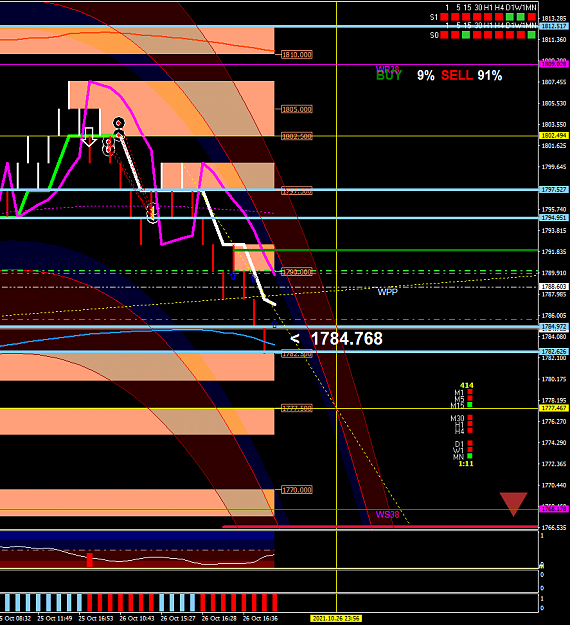Click the 26 Oct 15:27 time axis label
Viewport: 570px width, 625px height.
pos(178,619)
